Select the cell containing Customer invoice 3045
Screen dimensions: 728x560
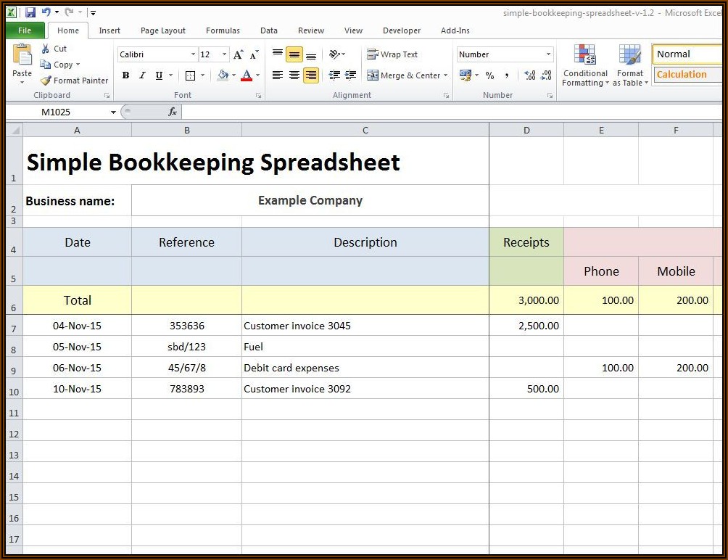click(365, 326)
